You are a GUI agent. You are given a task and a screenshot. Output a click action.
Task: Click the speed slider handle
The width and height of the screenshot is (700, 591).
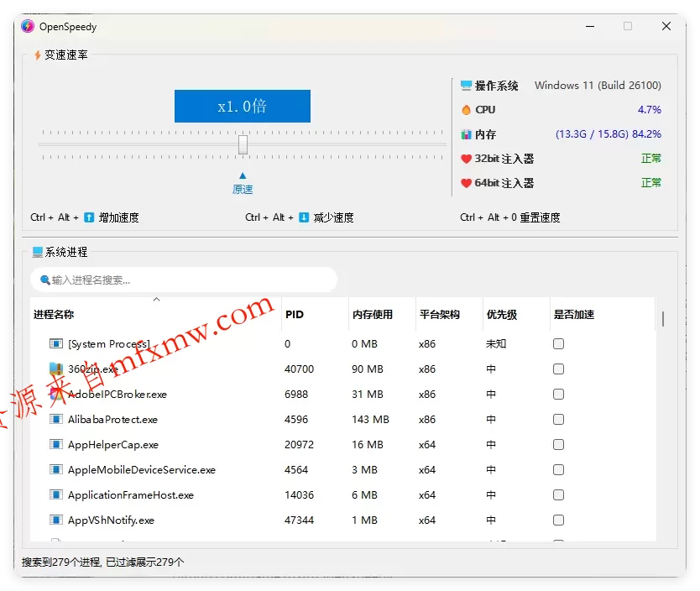243,144
